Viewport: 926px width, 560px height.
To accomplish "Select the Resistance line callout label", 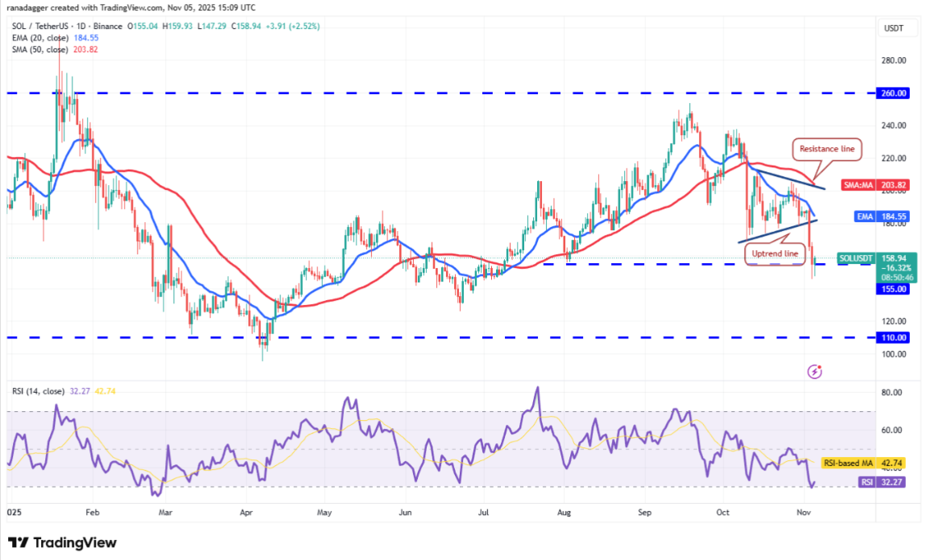I will (x=828, y=149).
